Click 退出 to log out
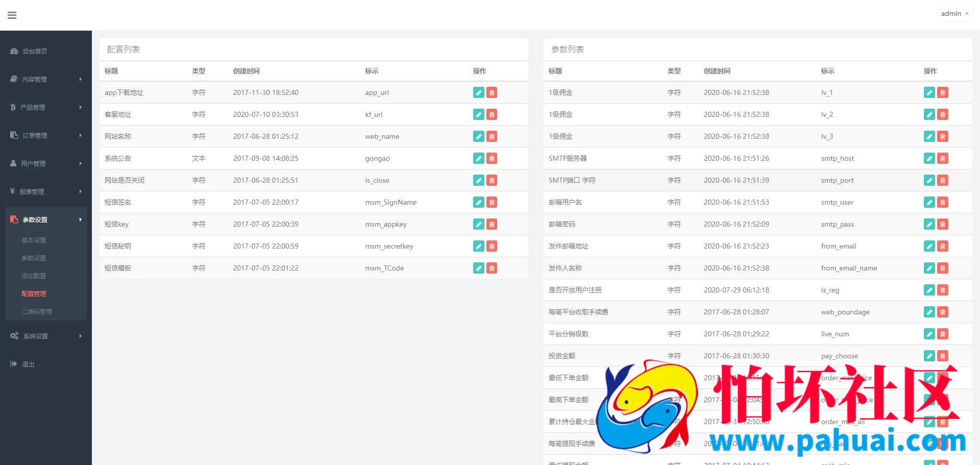 click(x=28, y=364)
